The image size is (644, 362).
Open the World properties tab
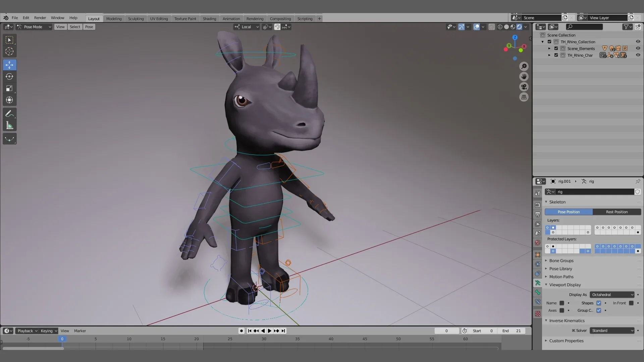coord(538,242)
